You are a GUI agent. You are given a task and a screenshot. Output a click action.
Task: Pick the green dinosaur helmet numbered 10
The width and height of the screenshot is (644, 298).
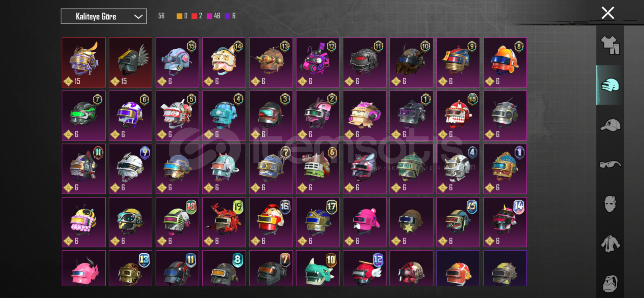[x=318, y=268]
